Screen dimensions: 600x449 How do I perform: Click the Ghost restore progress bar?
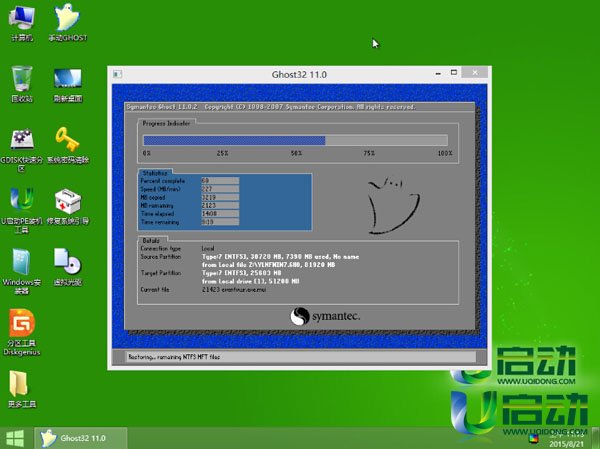[295, 140]
